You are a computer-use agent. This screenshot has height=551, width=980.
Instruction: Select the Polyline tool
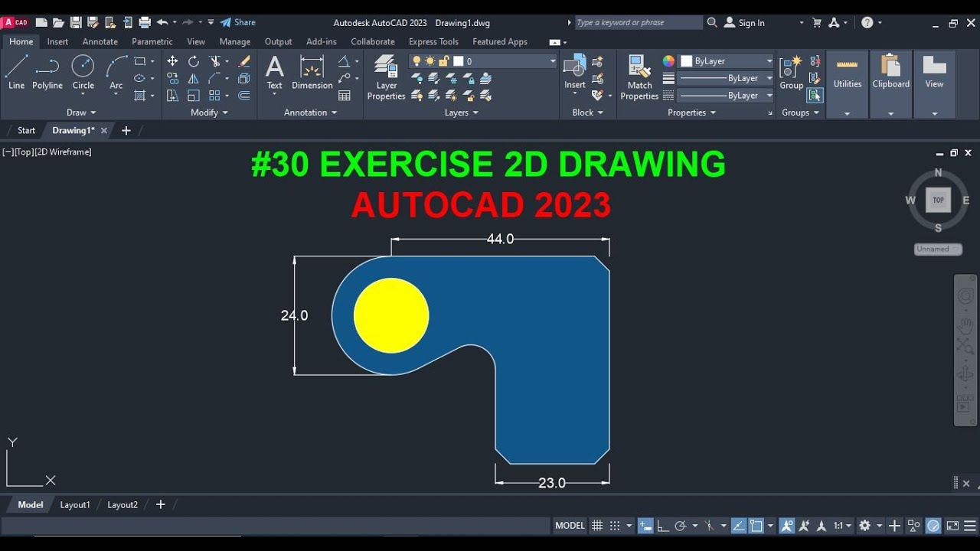[x=47, y=73]
